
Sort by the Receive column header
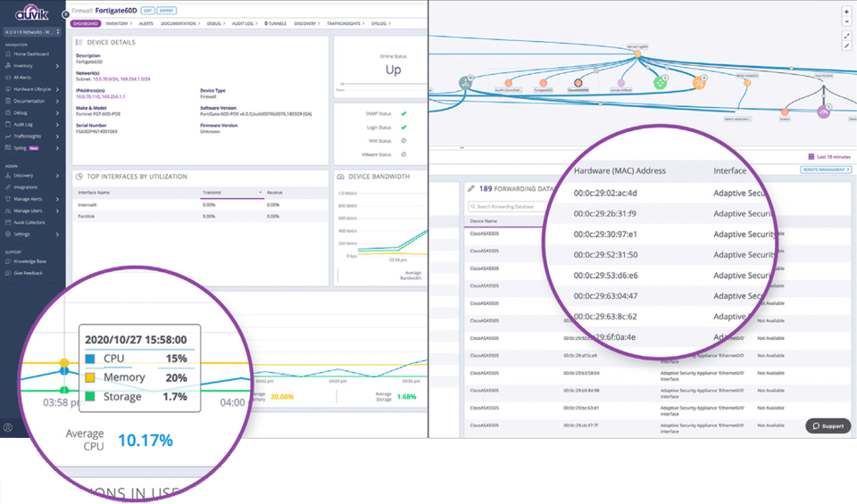coord(274,193)
